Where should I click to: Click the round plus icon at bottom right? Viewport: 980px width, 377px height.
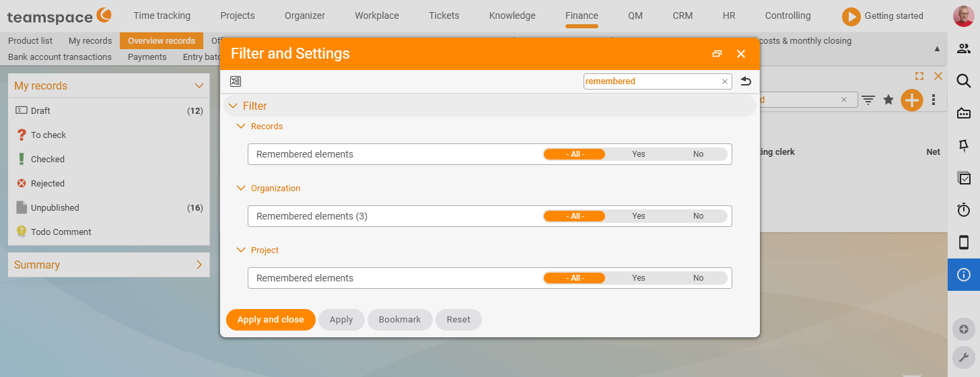(964, 329)
